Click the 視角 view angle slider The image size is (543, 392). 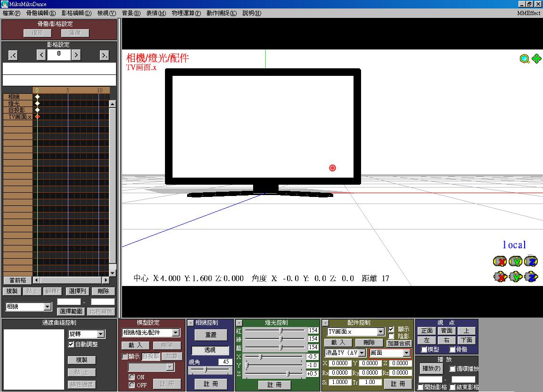(x=209, y=370)
